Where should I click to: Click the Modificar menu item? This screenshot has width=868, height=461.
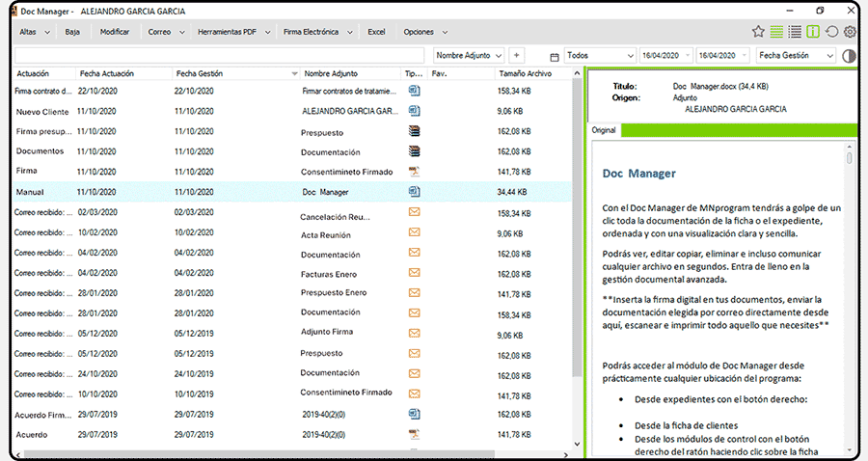[115, 32]
